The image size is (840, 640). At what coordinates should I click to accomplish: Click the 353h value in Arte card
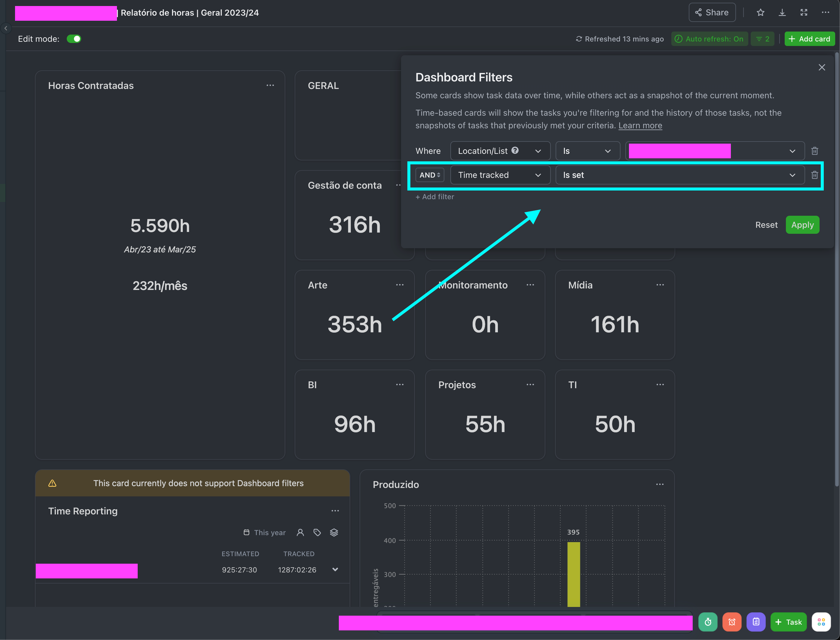[355, 325]
